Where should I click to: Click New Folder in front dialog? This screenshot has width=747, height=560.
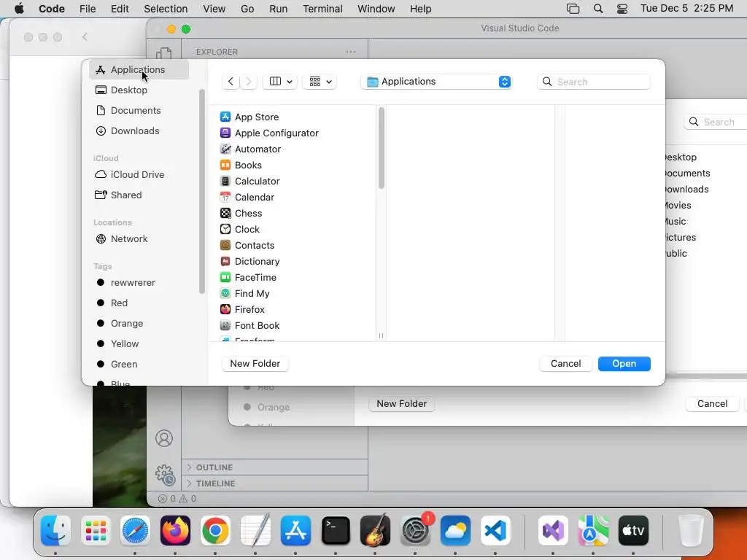pyautogui.click(x=255, y=363)
